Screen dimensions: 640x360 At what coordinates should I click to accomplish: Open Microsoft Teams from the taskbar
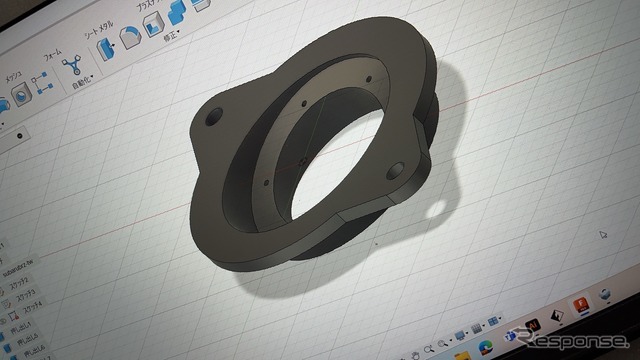(x=510, y=336)
